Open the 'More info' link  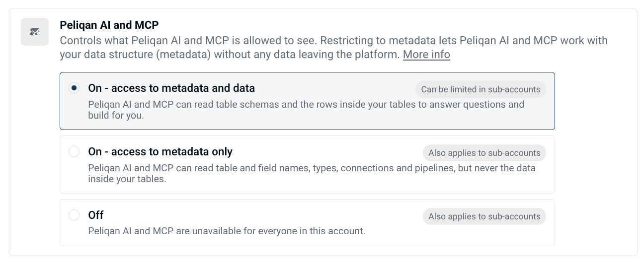[x=426, y=55]
